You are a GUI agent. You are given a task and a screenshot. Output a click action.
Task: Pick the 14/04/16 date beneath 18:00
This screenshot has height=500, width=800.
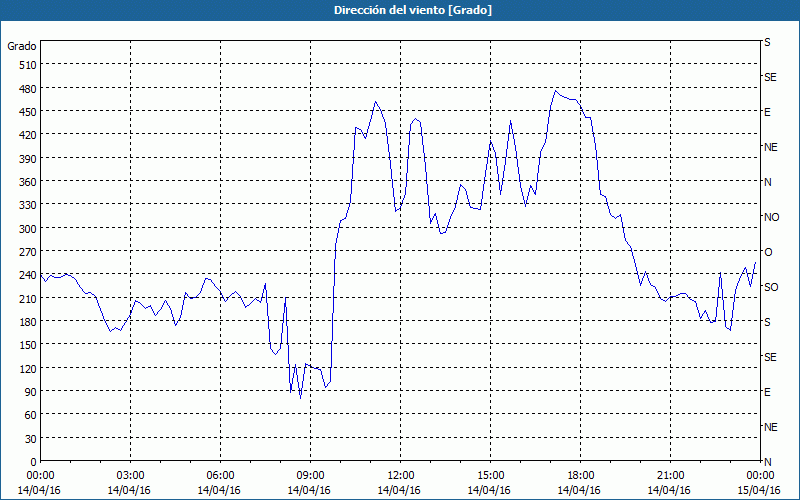coord(579,490)
